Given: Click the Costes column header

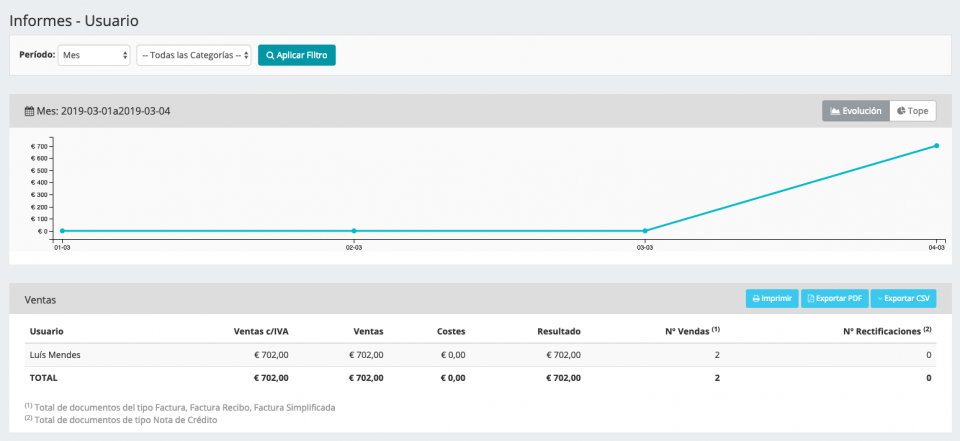Looking at the screenshot, I should click(451, 331).
